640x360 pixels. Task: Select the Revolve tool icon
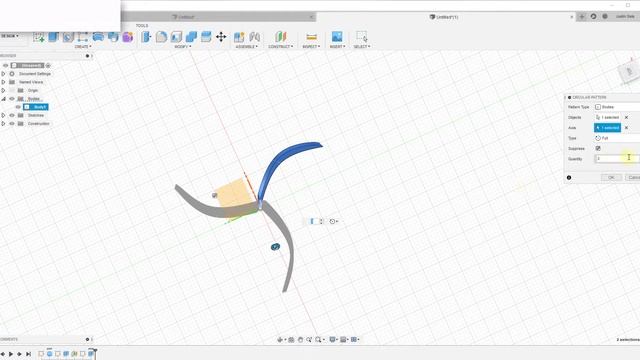pyautogui.click(x=68, y=37)
